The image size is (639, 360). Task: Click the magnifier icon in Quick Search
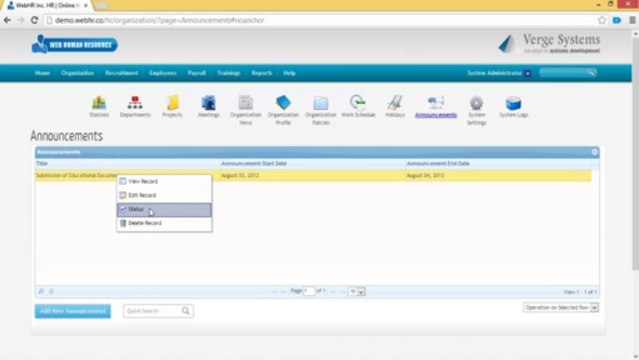click(185, 311)
